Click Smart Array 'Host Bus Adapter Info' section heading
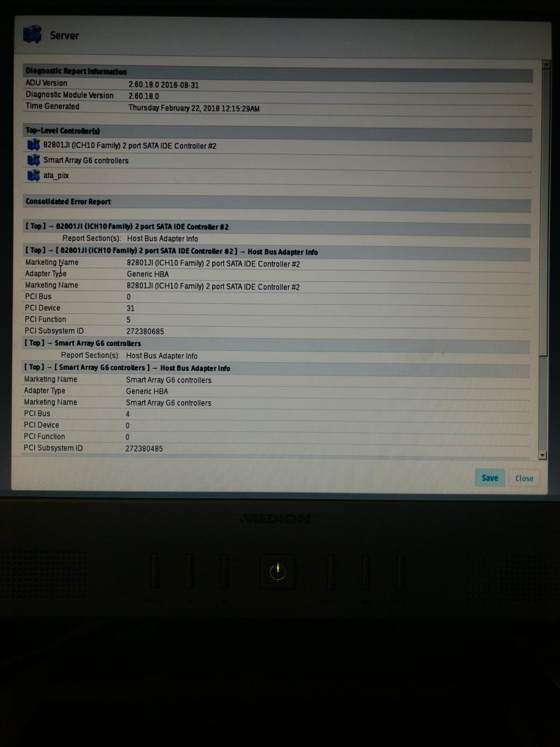560x747 pixels. tap(276, 369)
